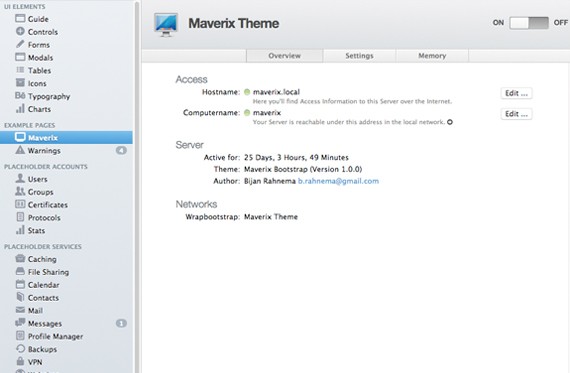The height and width of the screenshot is (373, 570).
Task: Open the Profile Manager sidebar item
Action: 66,336
